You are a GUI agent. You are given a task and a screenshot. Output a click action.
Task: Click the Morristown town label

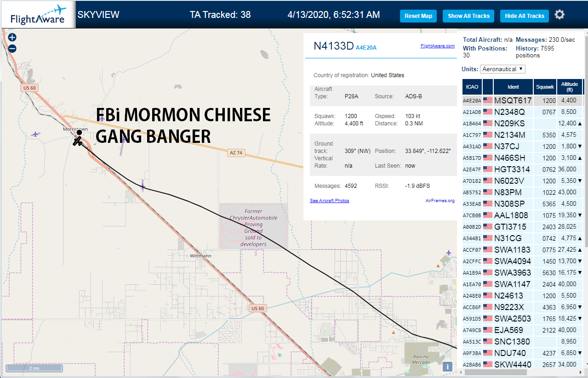[x=75, y=129]
